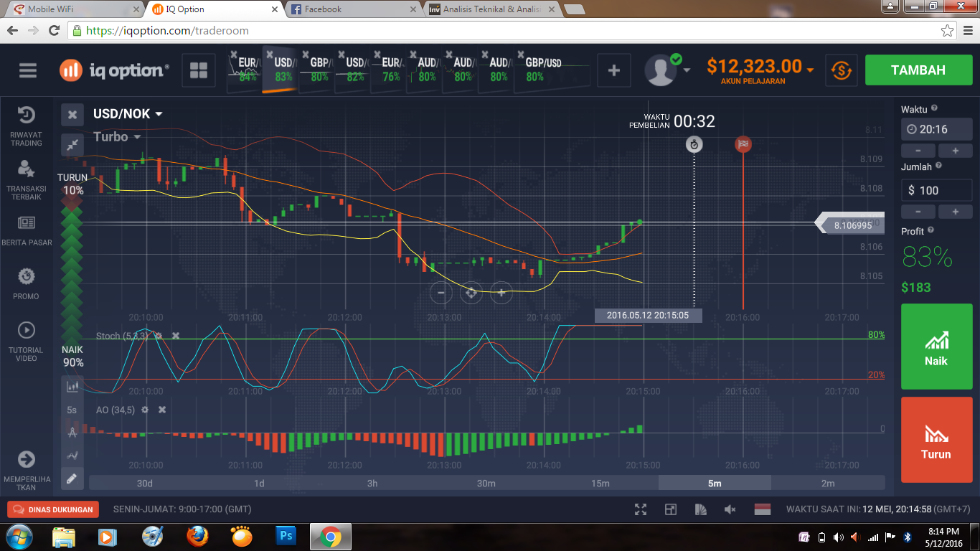Screen dimensions: 980x551
Task: Open Transaksi Terbaik leaderboard
Action: [x=27, y=180]
